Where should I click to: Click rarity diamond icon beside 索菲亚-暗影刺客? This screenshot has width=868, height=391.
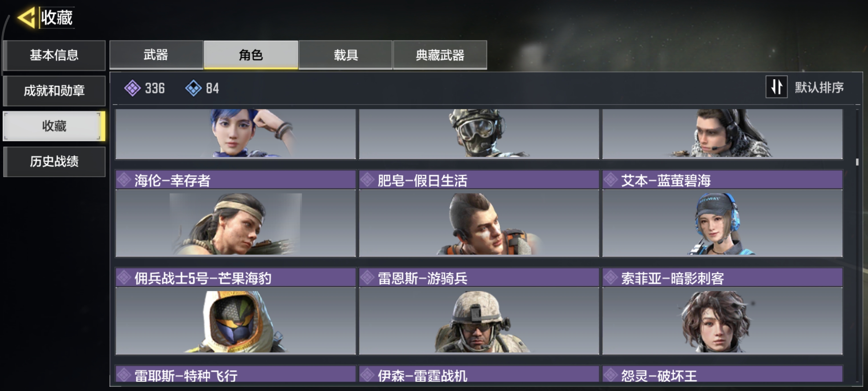(x=611, y=278)
